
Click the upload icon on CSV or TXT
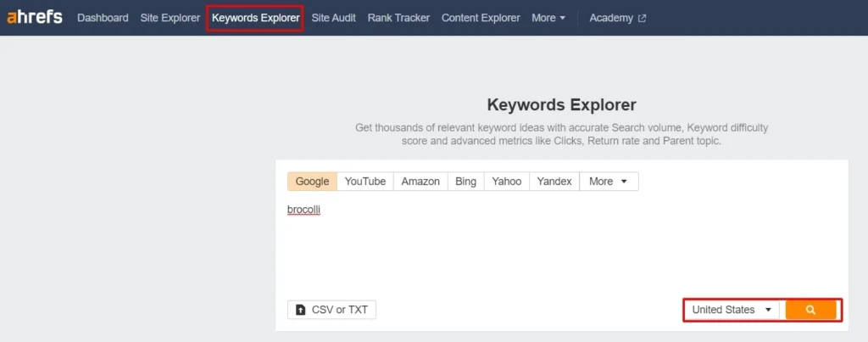pyautogui.click(x=301, y=310)
